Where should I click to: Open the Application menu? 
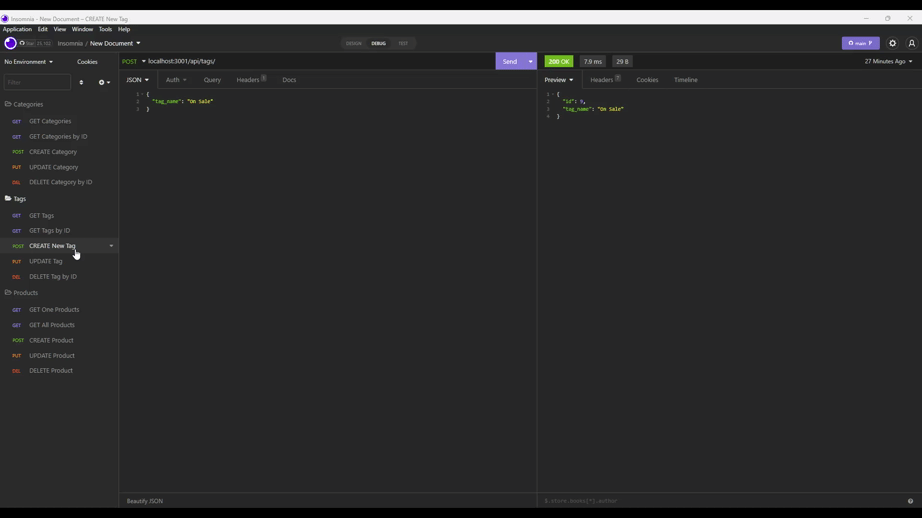tap(17, 29)
